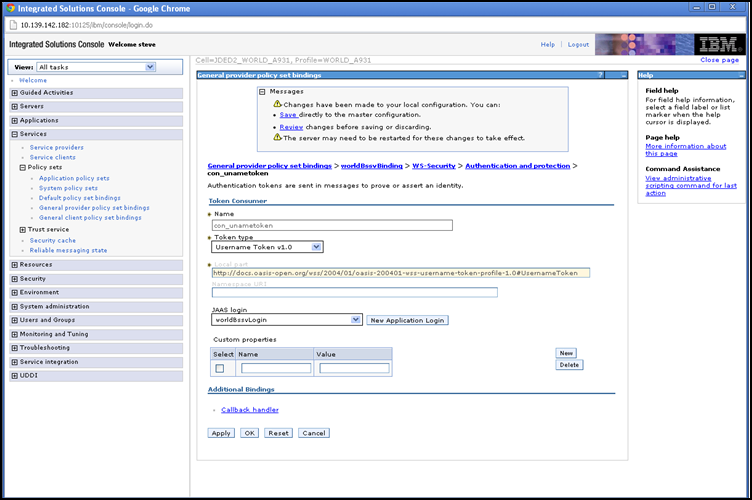The height and width of the screenshot is (500, 752).
Task: Click the Save link in Messages
Action: 288,115
